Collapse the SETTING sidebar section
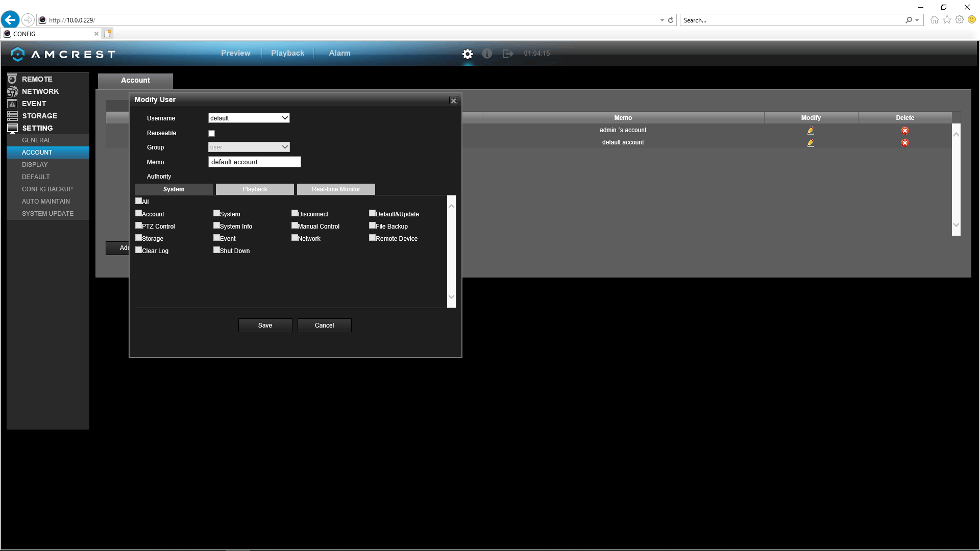Viewport: 980px width, 551px height. (37, 128)
